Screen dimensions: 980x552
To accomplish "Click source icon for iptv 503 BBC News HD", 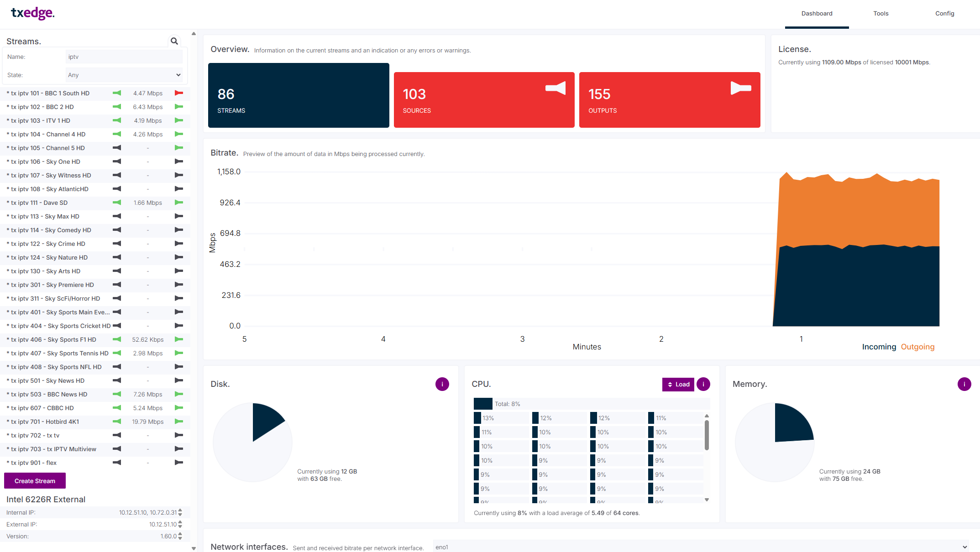I will coord(117,394).
